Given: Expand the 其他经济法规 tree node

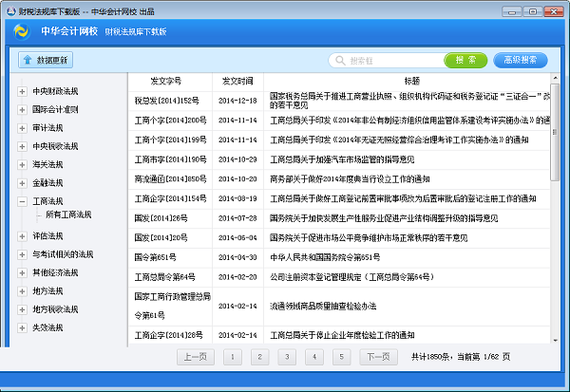Looking at the screenshot, I should click(x=22, y=272).
